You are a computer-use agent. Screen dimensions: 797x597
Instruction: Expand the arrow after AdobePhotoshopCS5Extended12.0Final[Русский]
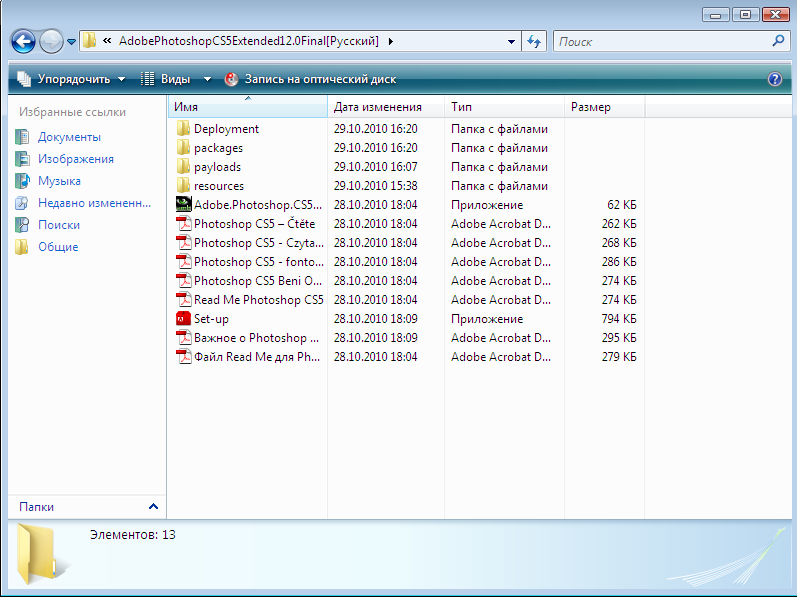(x=390, y=41)
